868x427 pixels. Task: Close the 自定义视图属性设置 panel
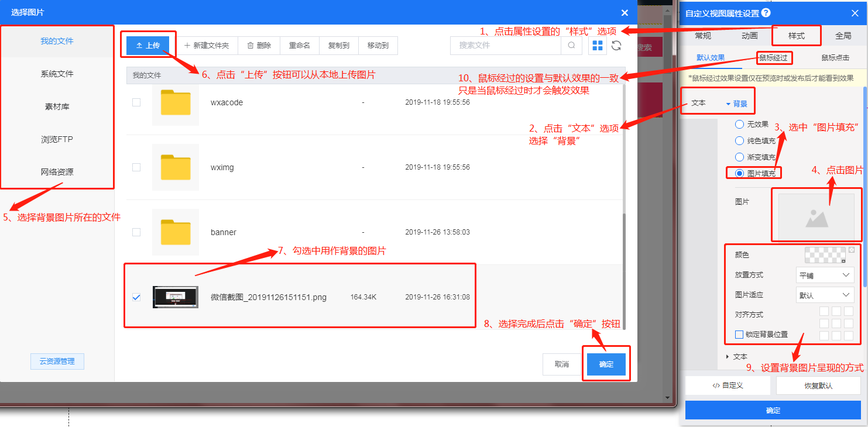click(855, 13)
